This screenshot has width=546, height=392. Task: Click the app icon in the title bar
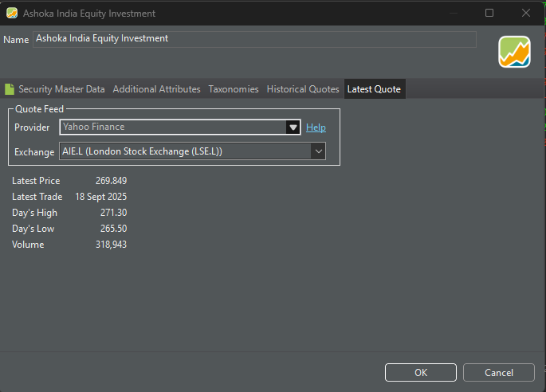12,14
